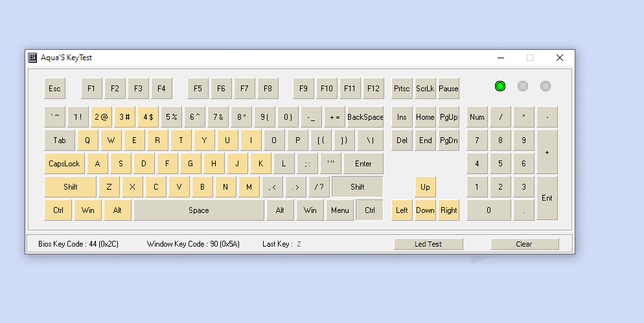
Task: Click the Ins key
Action: pos(402,117)
